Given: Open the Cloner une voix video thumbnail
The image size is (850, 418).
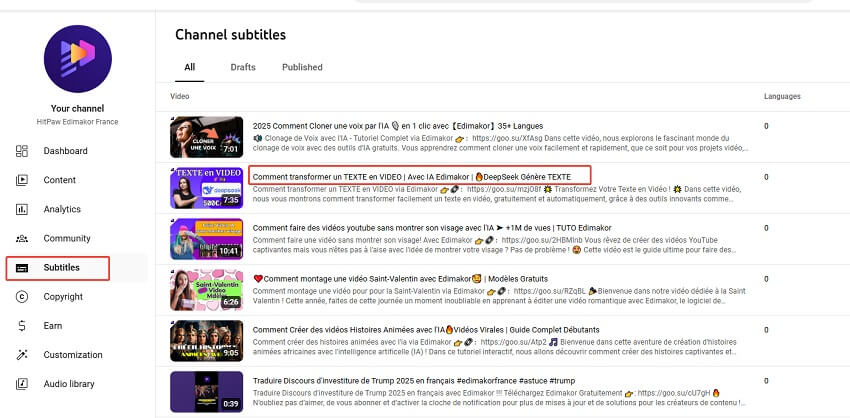Looking at the screenshot, I should pos(207,137).
